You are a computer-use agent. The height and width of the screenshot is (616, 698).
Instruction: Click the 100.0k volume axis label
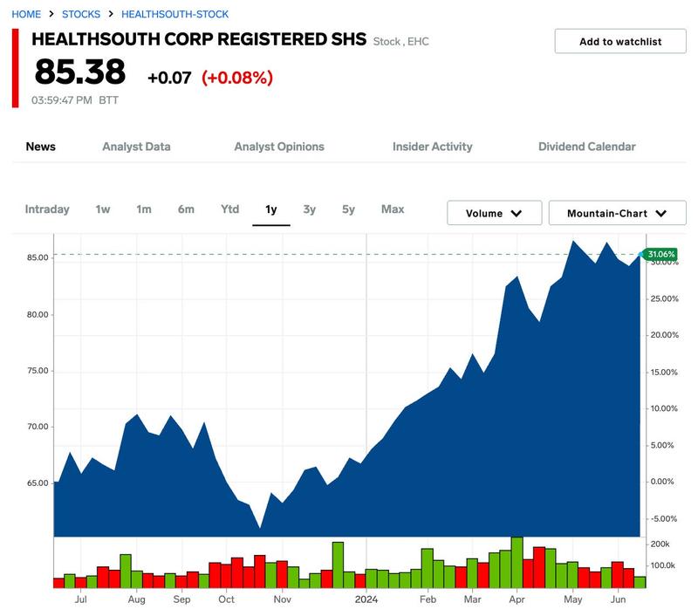pos(663,565)
